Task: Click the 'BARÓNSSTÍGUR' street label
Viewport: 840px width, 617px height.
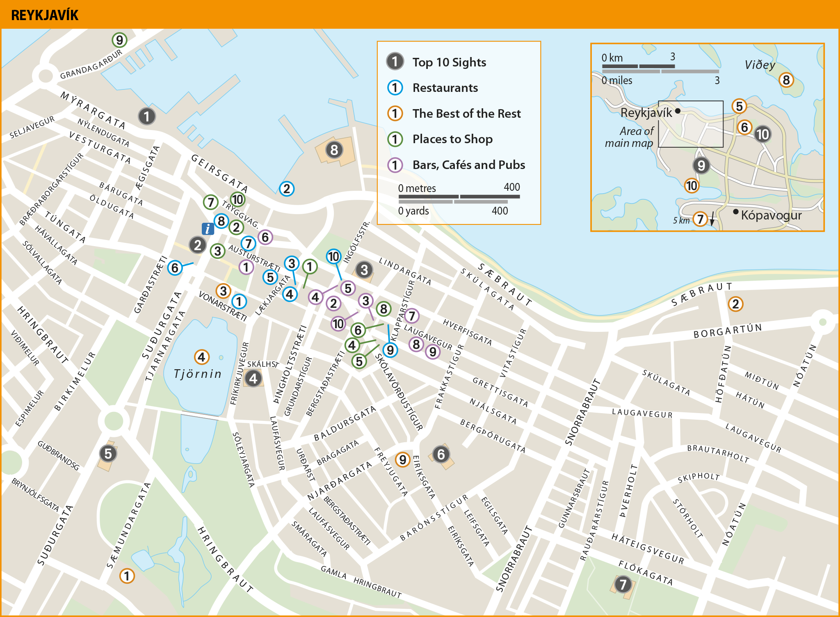Action: pos(434,518)
